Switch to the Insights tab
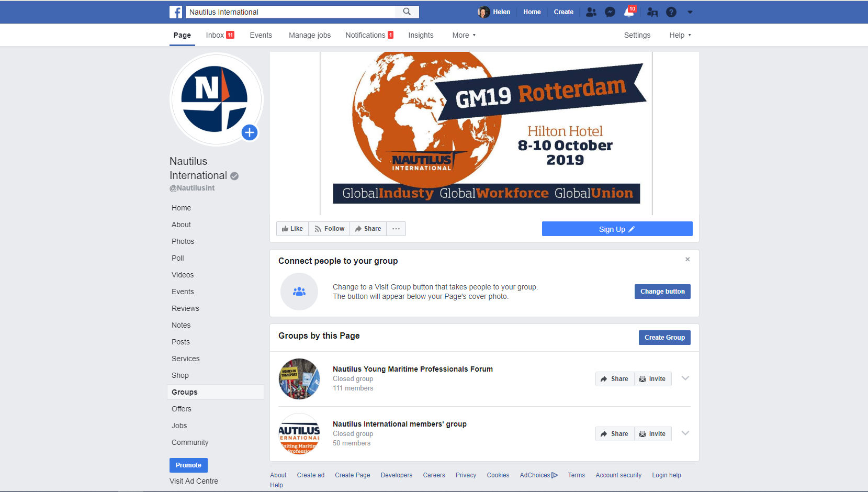This screenshot has width=868, height=492. 421,35
